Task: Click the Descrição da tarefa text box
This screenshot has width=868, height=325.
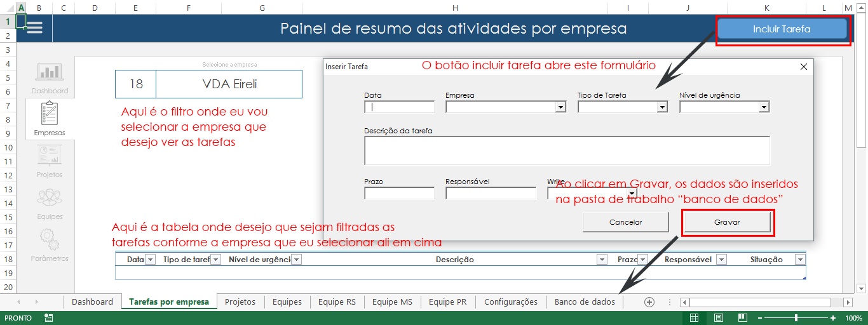Action: (567, 150)
